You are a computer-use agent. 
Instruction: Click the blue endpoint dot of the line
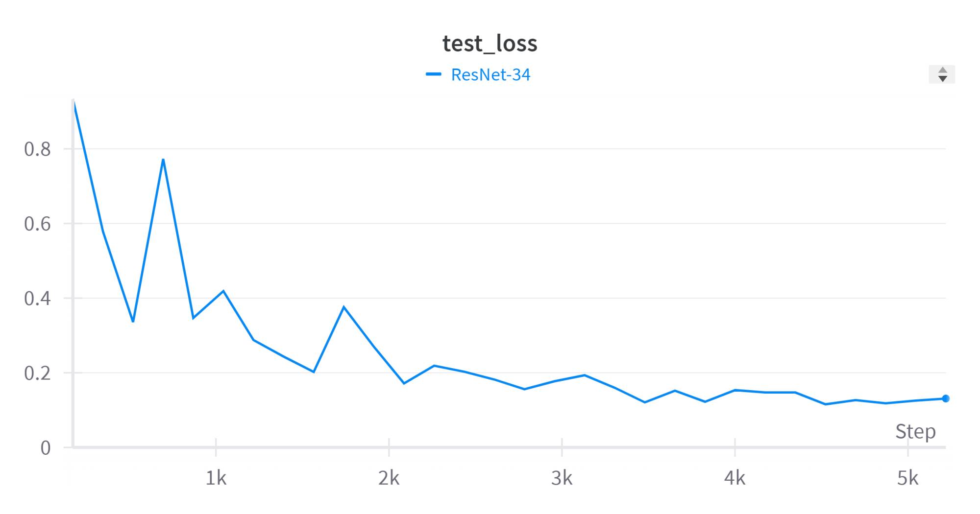(946, 398)
